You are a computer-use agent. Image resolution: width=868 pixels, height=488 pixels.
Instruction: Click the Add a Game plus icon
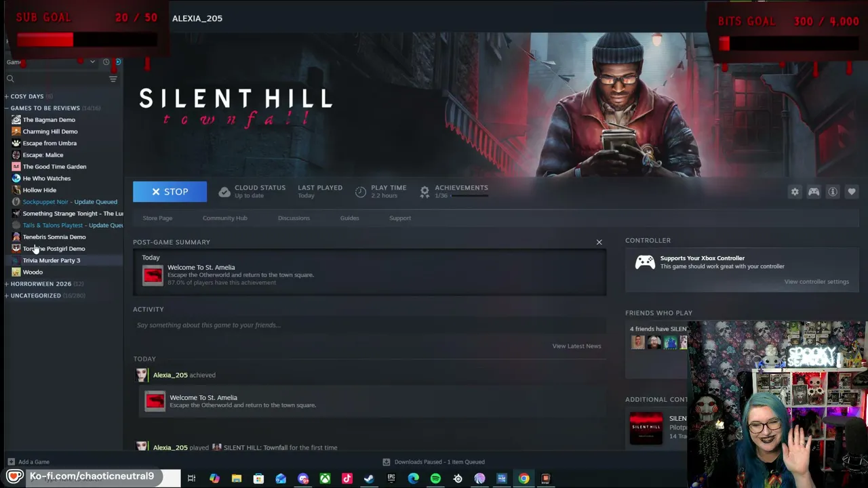(x=11, y=462)
